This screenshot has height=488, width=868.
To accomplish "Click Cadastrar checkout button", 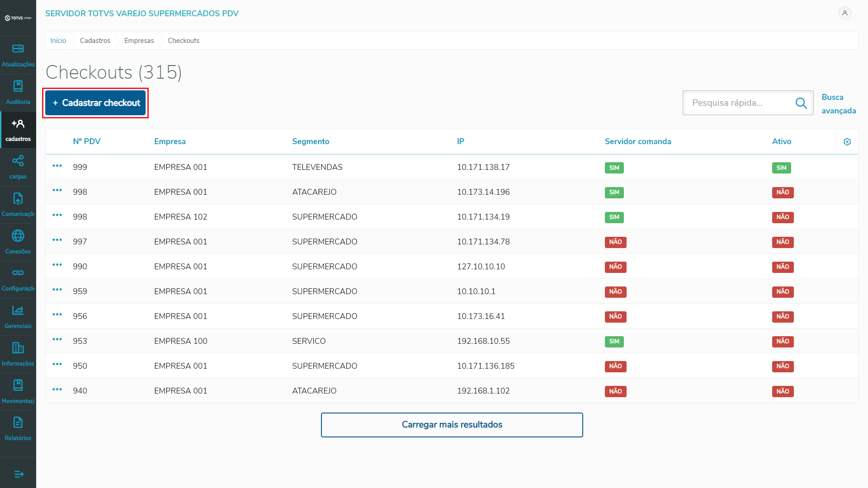I will 95,103.
